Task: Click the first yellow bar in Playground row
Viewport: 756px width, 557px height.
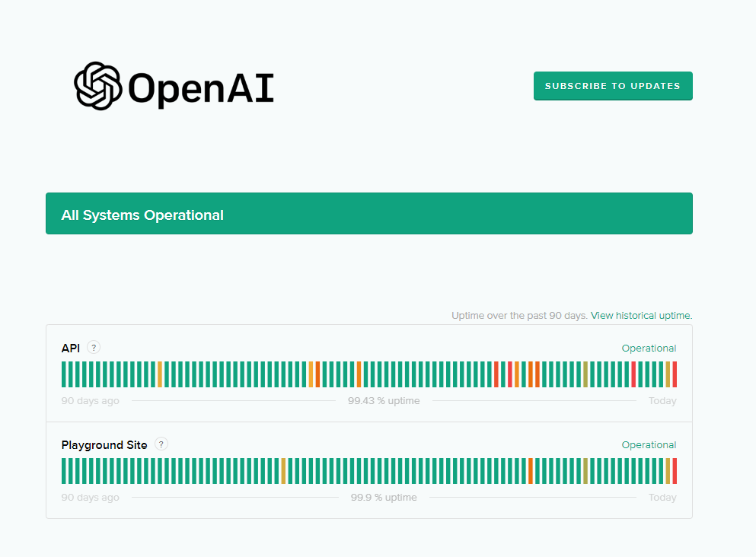Action: point(283,471)
